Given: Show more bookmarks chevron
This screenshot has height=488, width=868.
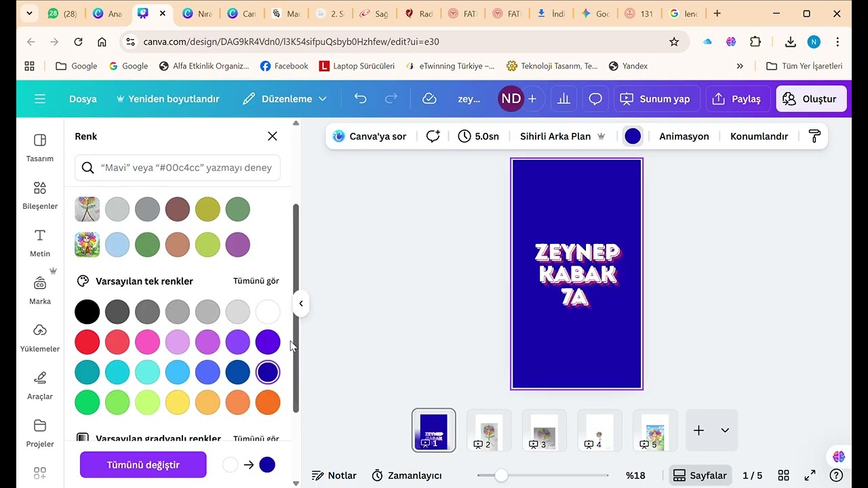Looking at the screenshot, I should click(740, 66).
